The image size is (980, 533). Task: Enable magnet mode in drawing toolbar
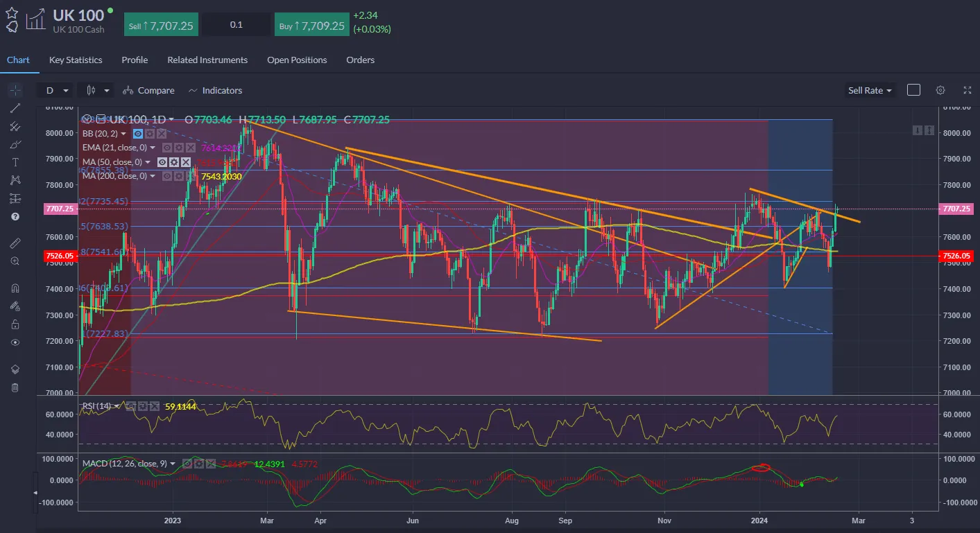(15, 288)
